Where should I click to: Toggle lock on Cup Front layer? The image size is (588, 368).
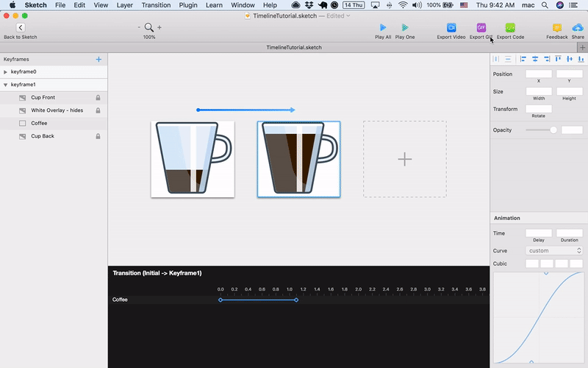pos(98,97)
